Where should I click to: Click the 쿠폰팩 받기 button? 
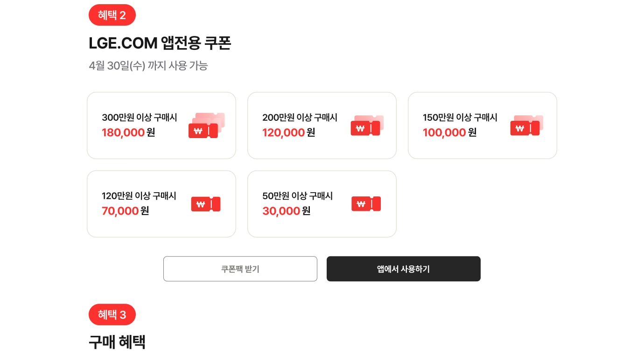240,269
